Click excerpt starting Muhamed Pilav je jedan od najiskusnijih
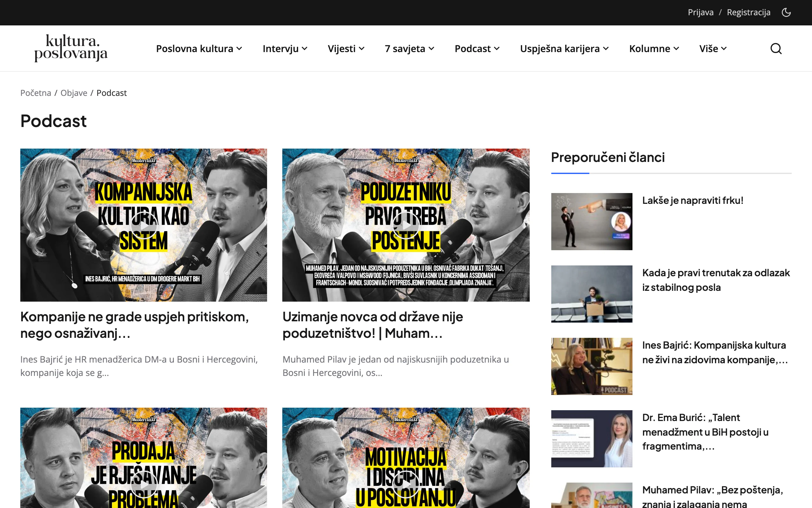The image size is (812, 508). coord(396,366)
